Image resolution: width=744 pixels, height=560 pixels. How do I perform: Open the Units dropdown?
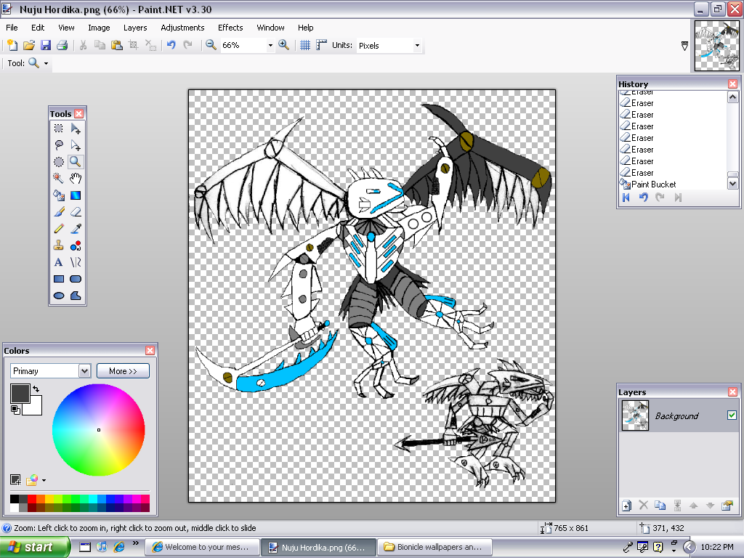click(416, 45)
